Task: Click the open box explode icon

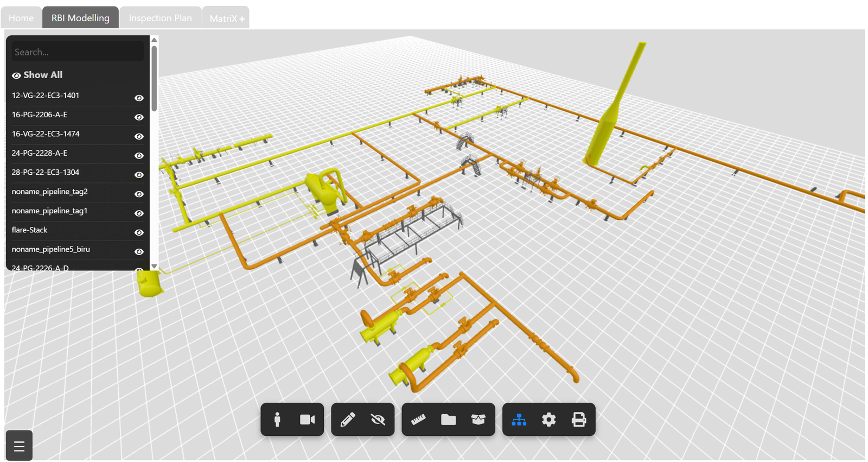Action: 478,420
